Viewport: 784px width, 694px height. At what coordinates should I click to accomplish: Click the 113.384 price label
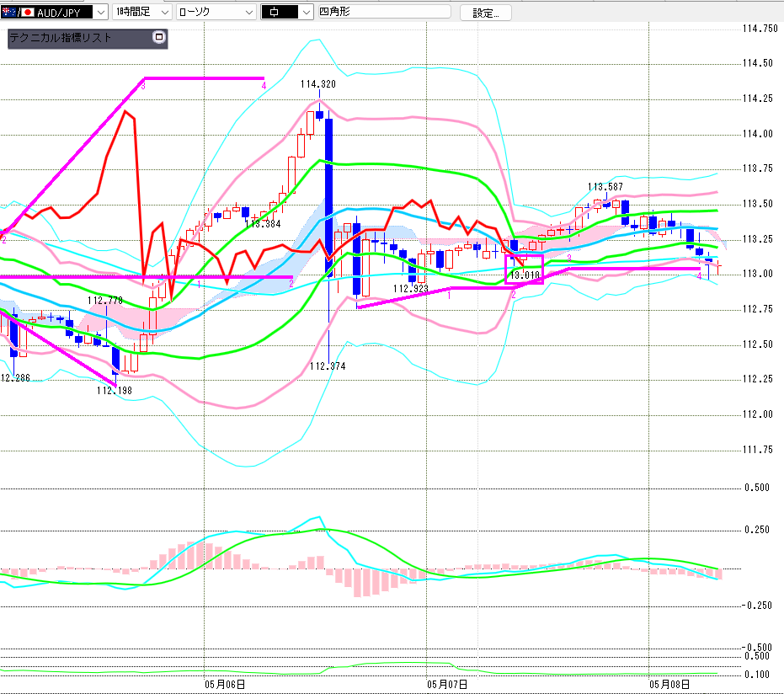pos(263,224)
